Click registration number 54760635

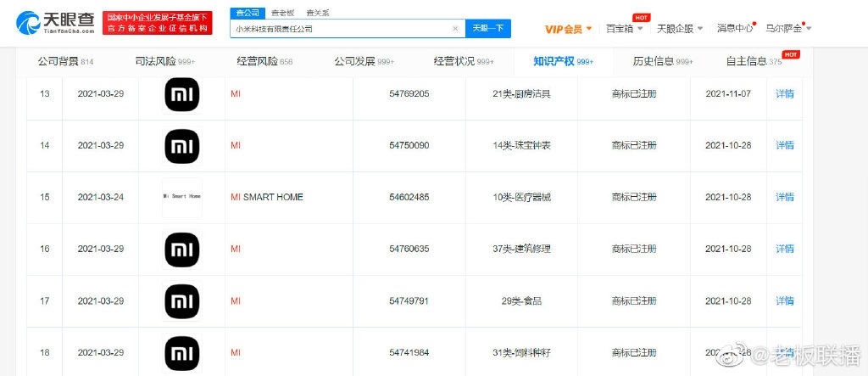pyautogui.click(x=409, y=249)
